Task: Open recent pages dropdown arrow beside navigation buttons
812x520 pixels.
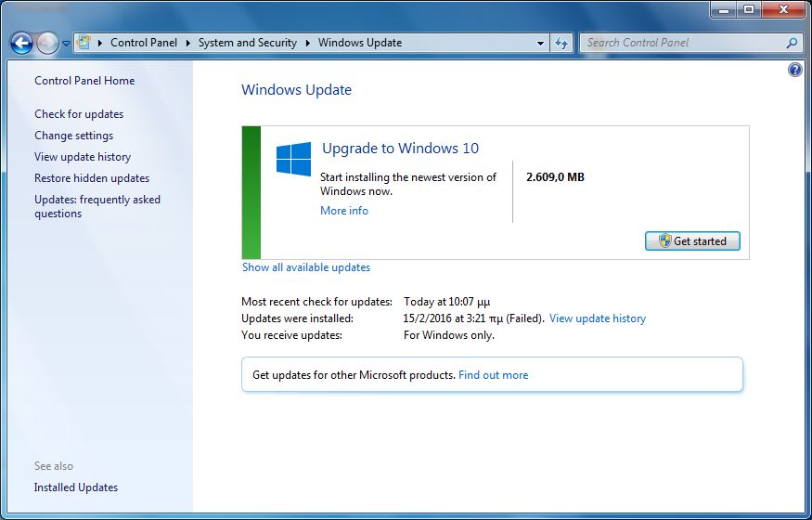Action: coord(66,44)
